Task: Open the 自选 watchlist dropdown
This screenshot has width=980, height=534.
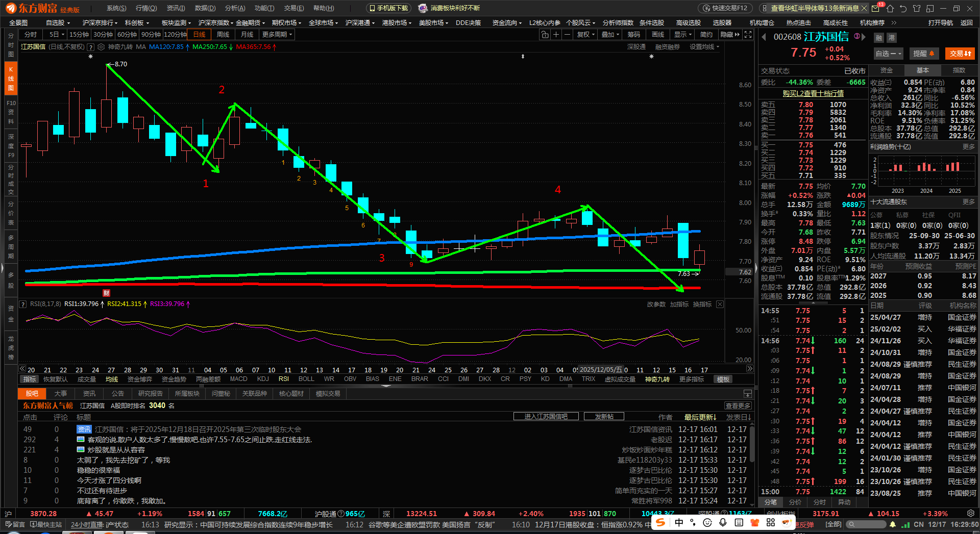Action: click(888, 54)
